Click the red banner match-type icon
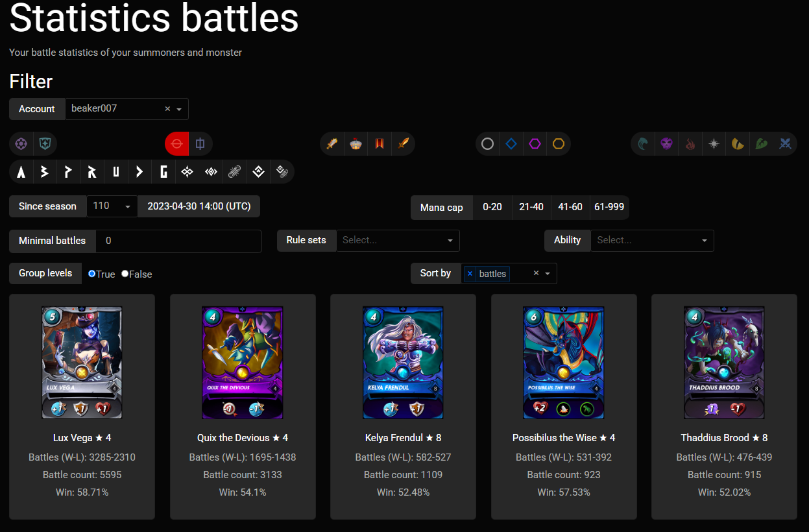This screenshot has height=532, width=809. (379, 143)
